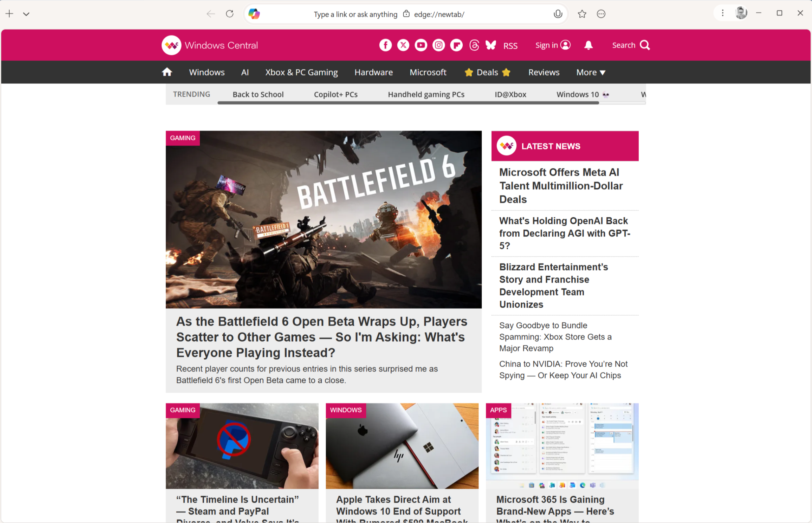Click the address bar input field

pos(406,14)
